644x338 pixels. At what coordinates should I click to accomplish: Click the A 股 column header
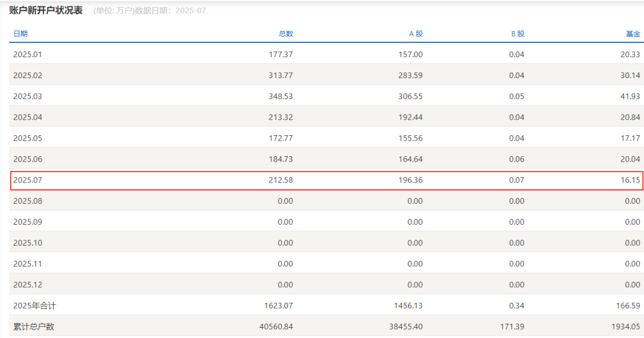[416, 34]
